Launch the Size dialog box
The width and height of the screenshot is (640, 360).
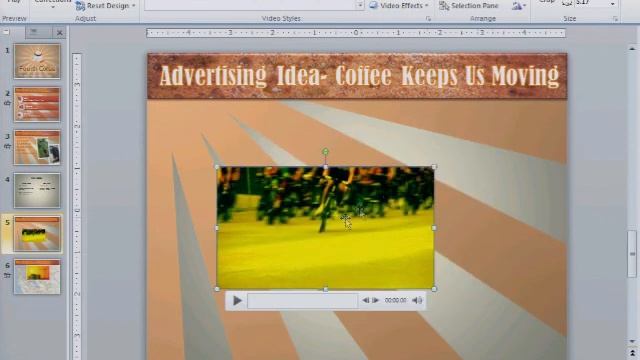click(615, 19)
